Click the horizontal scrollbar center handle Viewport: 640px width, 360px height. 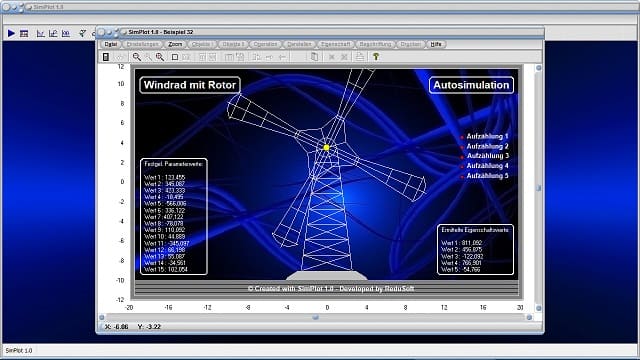click(x=316, y=317)
